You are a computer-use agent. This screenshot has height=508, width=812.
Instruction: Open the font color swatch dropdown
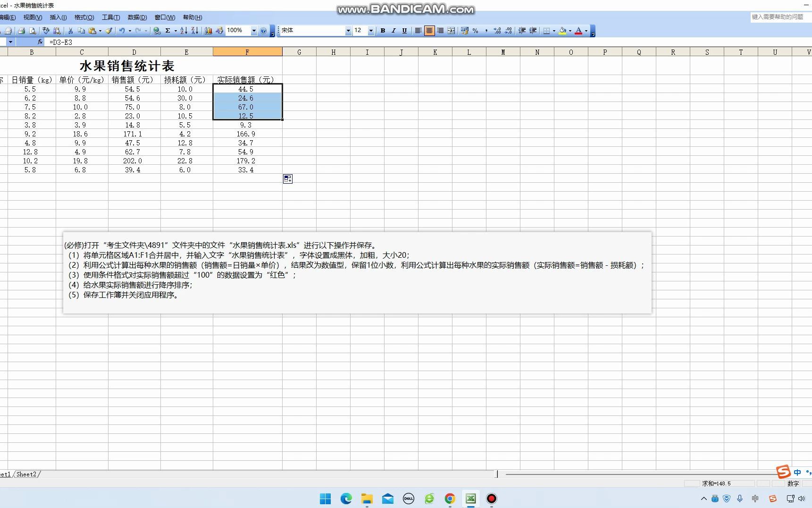click(x=586, y=31)
